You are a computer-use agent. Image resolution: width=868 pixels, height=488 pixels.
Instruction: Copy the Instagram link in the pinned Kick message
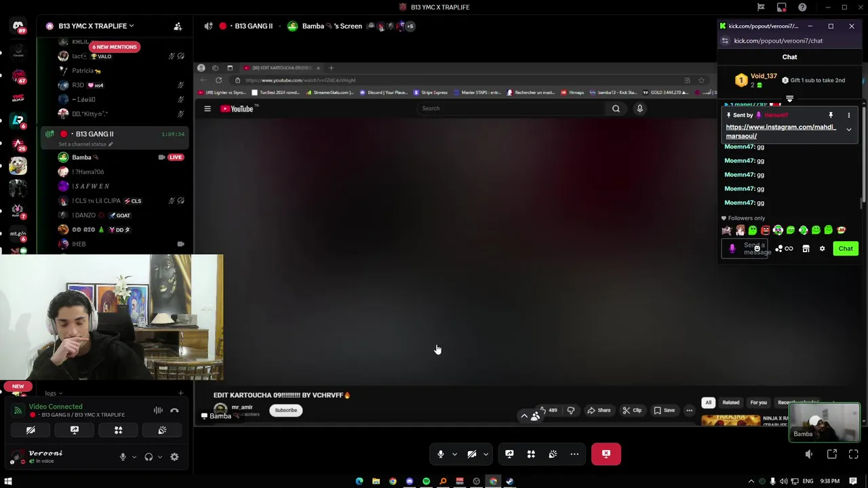781,131
